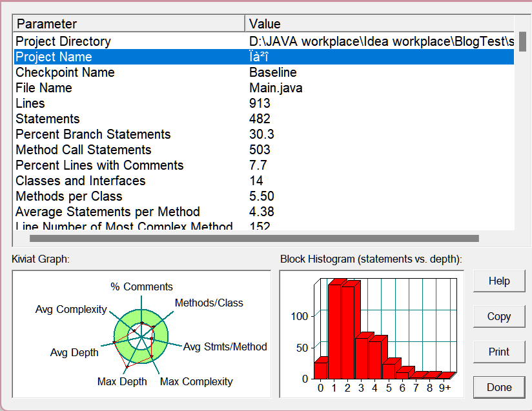Select the File Name Main.java row

pyautogui.click(x=264, y=88)
